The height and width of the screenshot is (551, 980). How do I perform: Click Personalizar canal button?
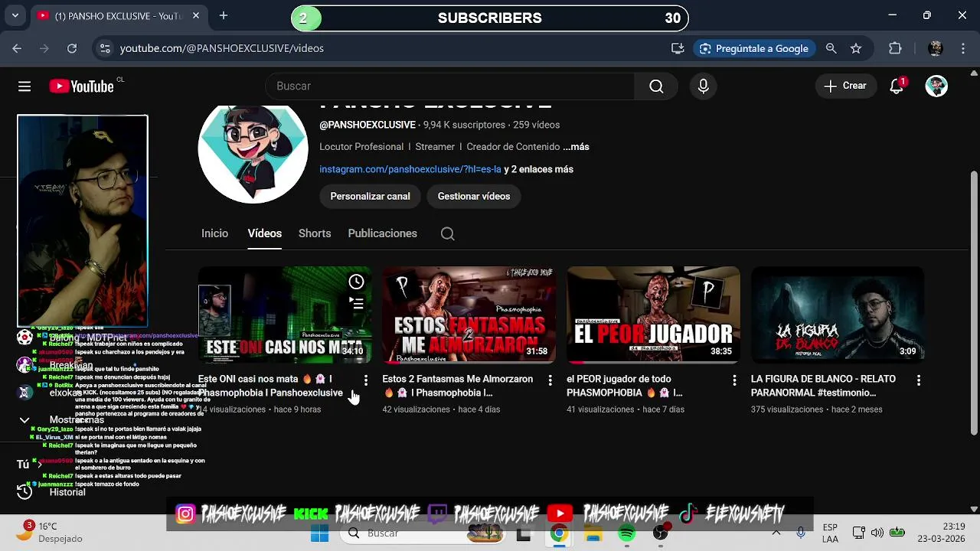(x=370, y=197)
